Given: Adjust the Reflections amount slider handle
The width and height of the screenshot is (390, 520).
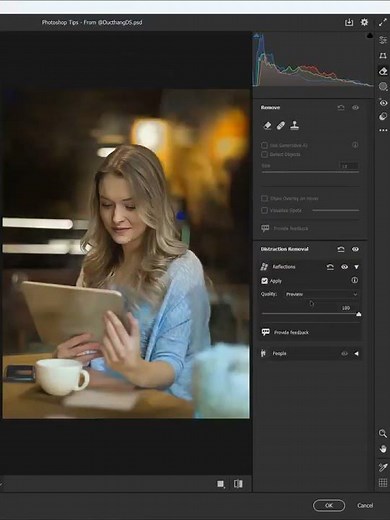Looking at the screenshot, I should click(359, 314).
